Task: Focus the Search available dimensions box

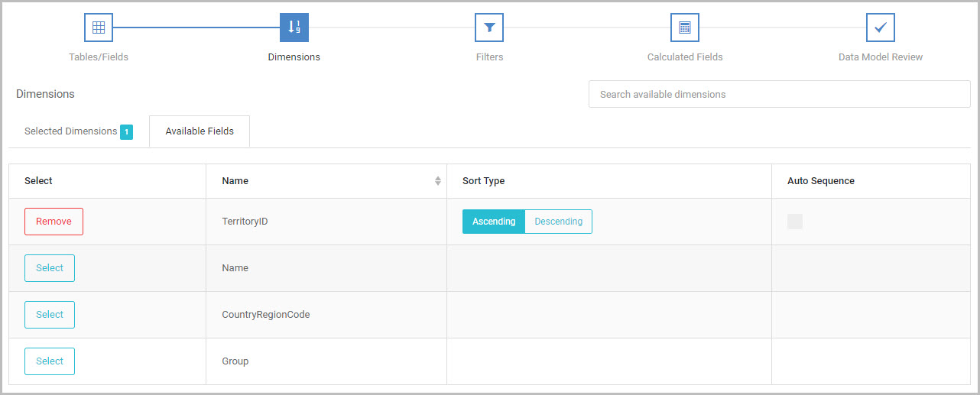Action: 779,94
